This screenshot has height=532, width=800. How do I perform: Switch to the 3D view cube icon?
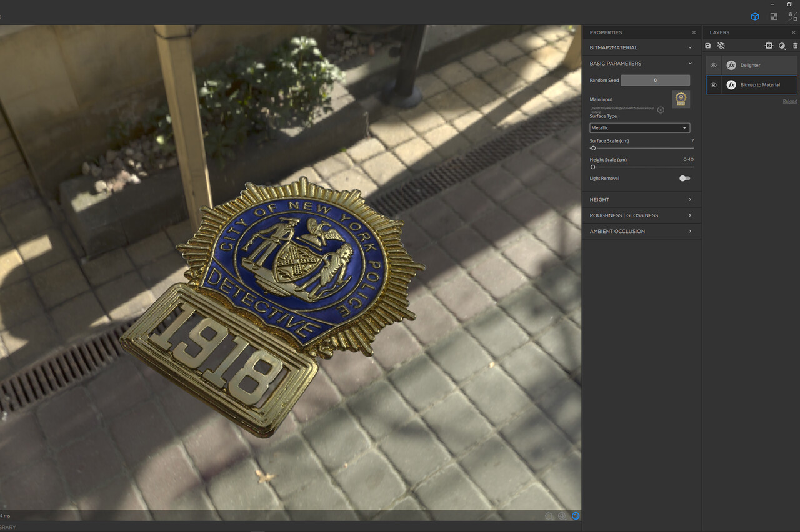pyautogui.click(x=755, y=17)
